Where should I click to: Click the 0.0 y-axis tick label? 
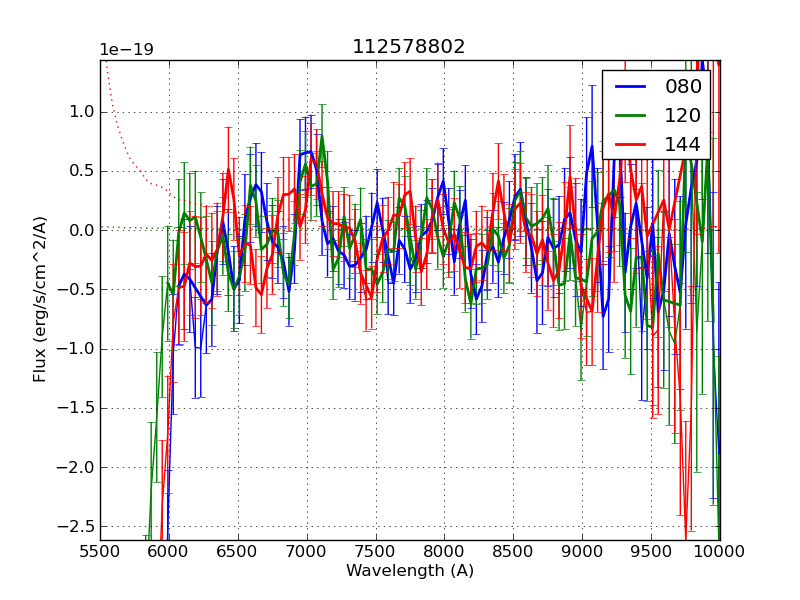pos(80,230)
